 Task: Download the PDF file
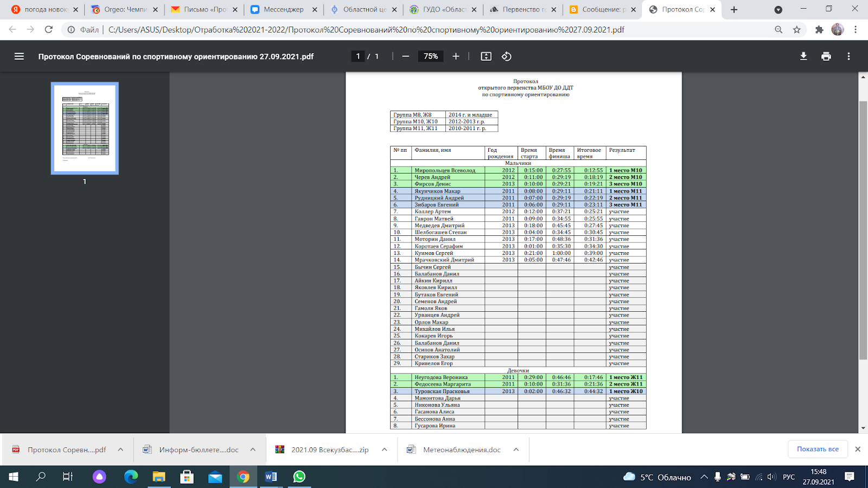(x=803, y=56)
